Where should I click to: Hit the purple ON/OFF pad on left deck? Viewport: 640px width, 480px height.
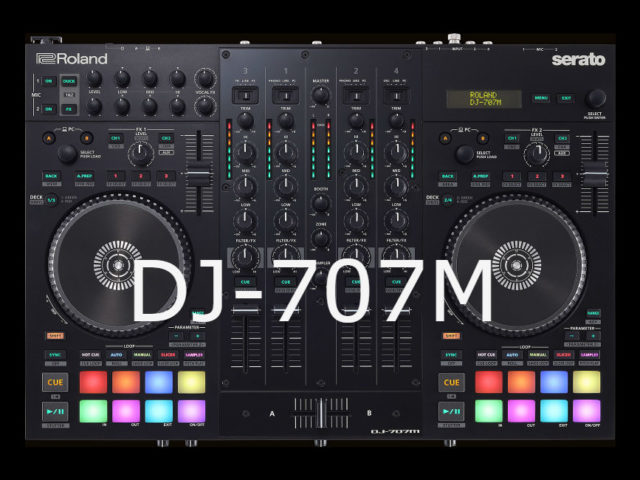[191, 411]
